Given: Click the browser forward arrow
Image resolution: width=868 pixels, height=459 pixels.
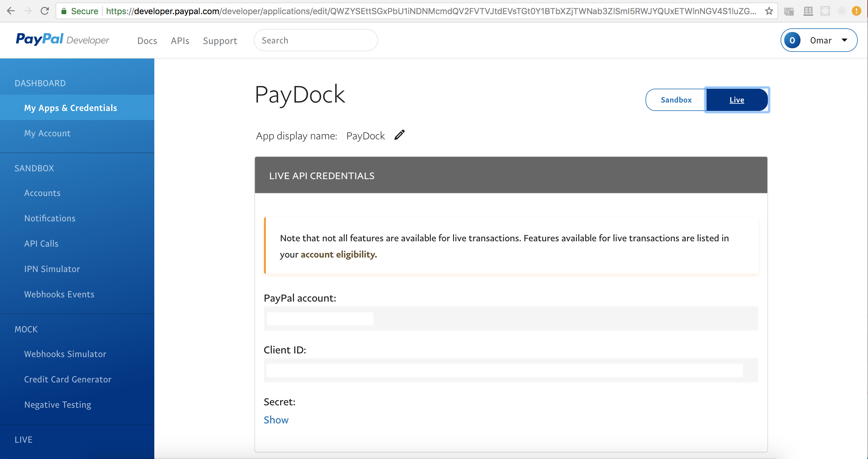Looking at the screenshot, I should (x=28, y=11).
